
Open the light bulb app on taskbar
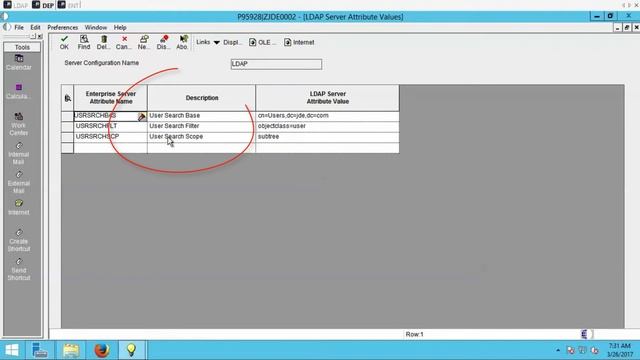tap(131, 350)
